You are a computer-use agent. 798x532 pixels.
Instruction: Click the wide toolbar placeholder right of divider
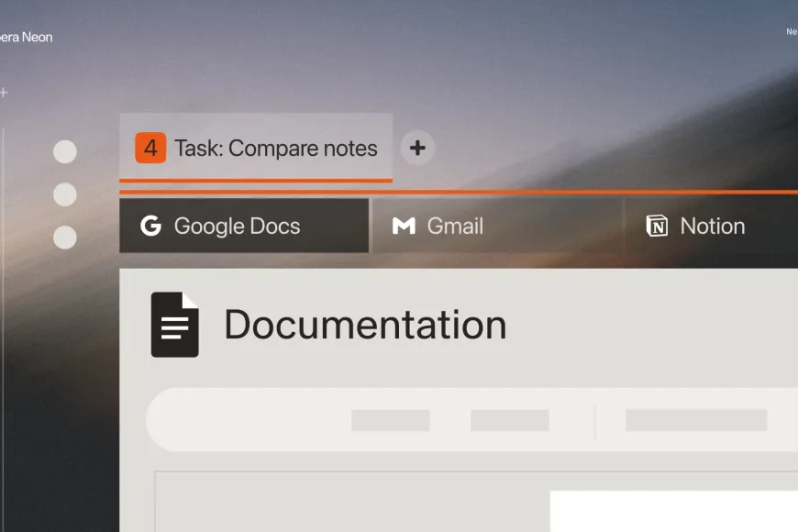point(696,420)
